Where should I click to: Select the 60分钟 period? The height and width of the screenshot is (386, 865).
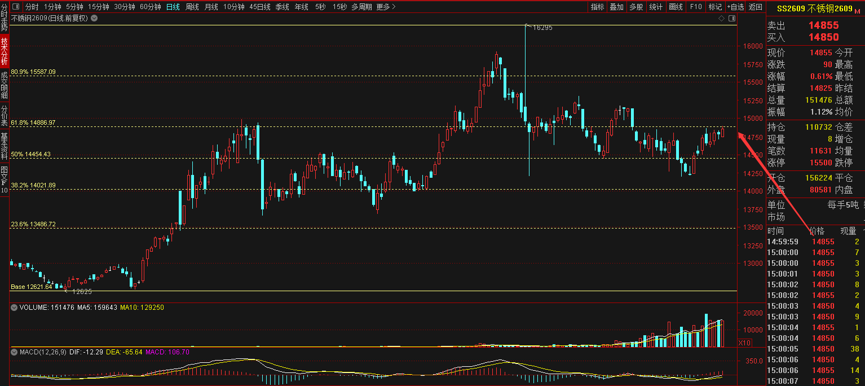pyautogui.click(x=150, y=7)
